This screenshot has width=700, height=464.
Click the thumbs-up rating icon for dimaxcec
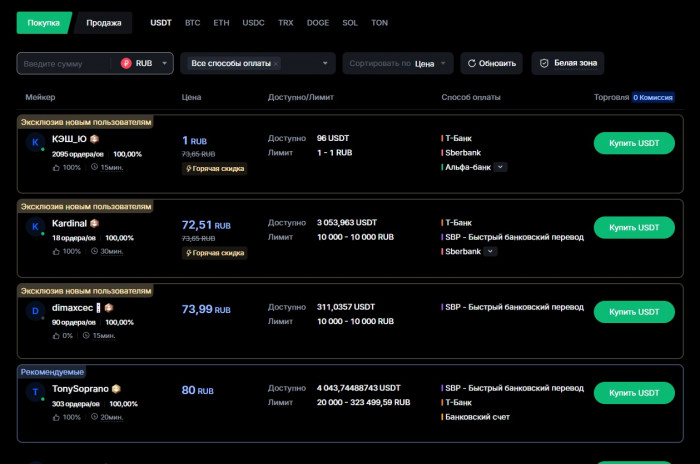click(x=56, y=335)
